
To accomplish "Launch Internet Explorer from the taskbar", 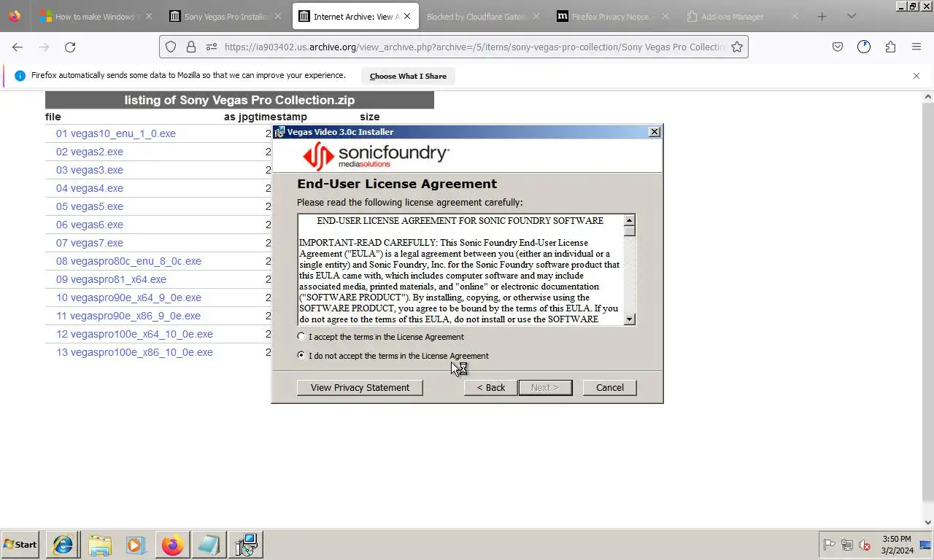I will click(x=63, y=545).
